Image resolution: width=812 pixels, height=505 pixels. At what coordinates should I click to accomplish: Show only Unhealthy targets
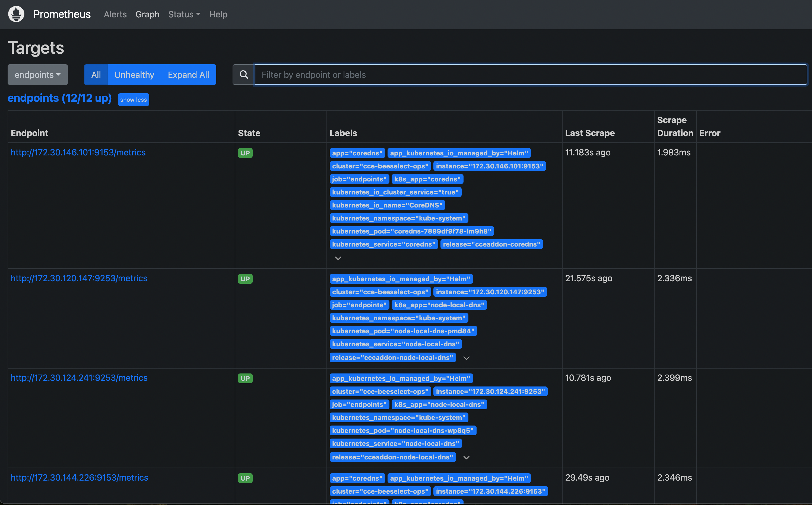[134, 75]
